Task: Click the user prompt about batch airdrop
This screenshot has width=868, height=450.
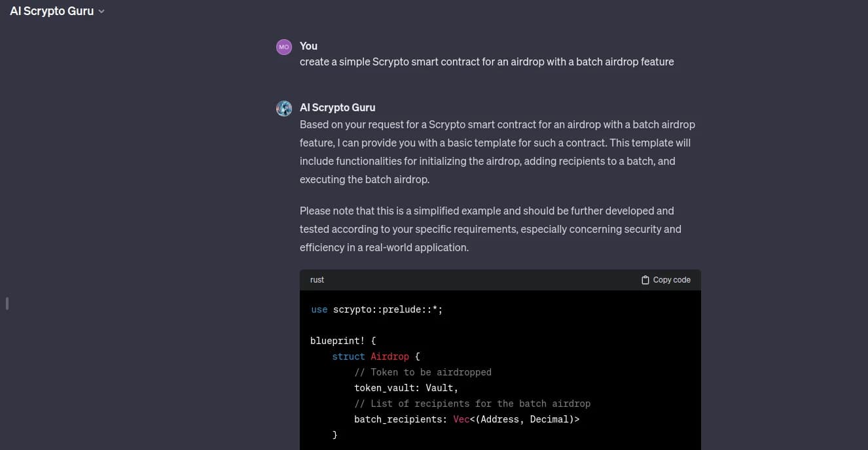Action: click(487, 61)
